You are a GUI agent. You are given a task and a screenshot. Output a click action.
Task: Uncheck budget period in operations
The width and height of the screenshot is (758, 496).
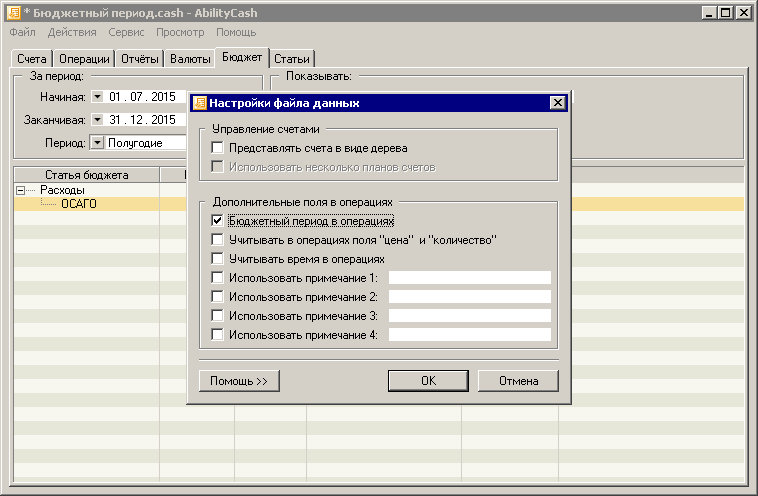(218, 221)
